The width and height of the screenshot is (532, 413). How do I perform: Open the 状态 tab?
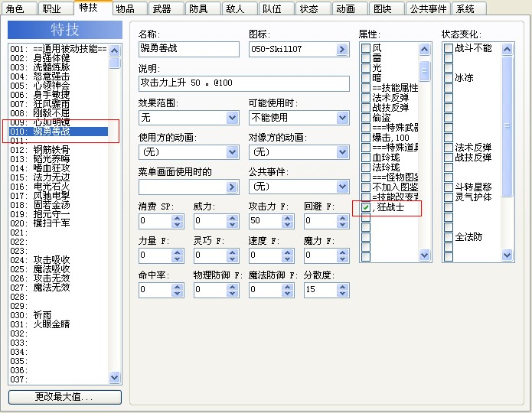click(x=313, y=9)
